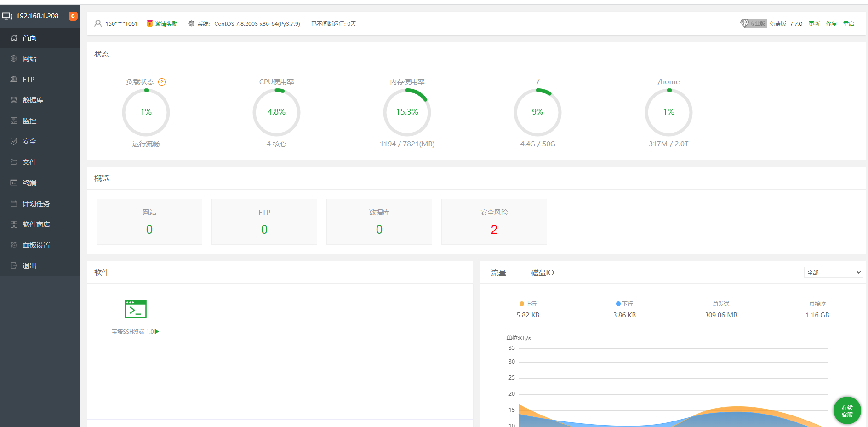Viewport: 868px width, 427px height.
Task: Click the 内存使用率 15.3% gauge
Action: (407, 112)
